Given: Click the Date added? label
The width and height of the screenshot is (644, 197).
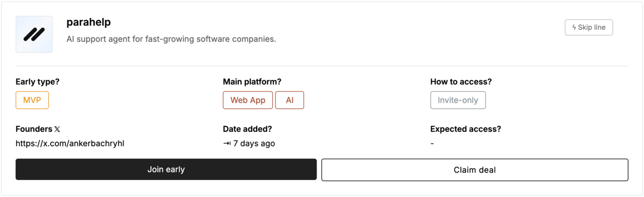Looking at the screenshot, I should coord(247,129).
